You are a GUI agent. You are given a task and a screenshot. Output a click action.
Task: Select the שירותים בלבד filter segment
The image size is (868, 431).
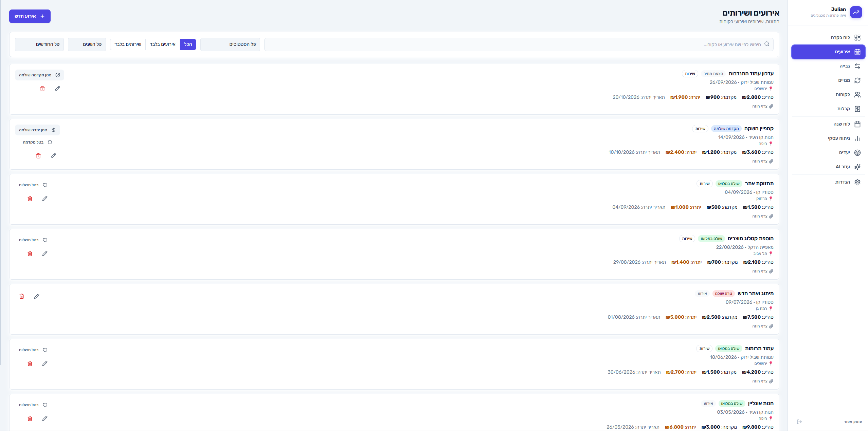128,44
